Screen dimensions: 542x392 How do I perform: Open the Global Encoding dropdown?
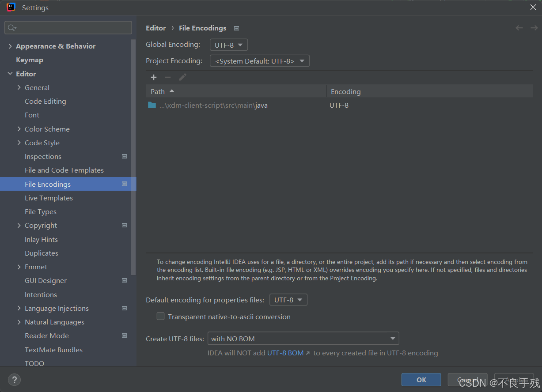tap(228, 45)
